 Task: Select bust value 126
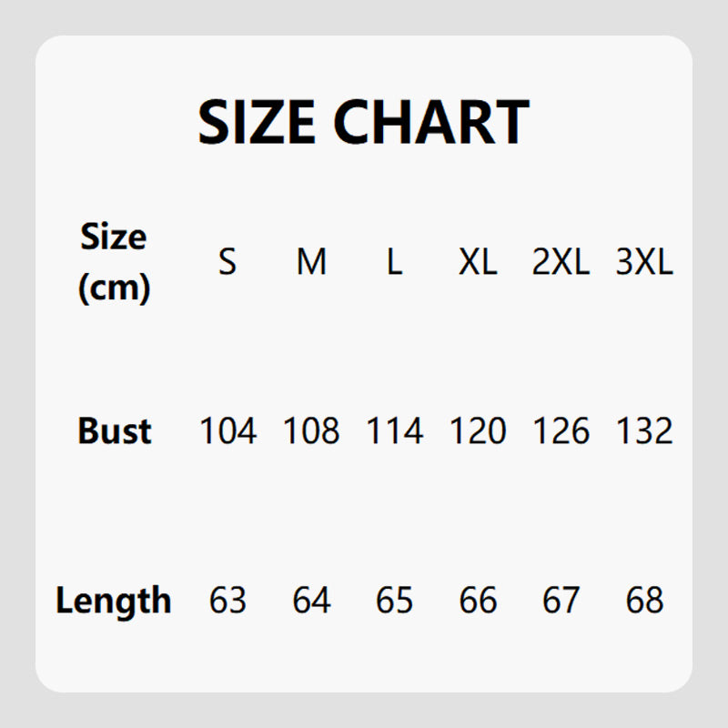click(561, 430)
